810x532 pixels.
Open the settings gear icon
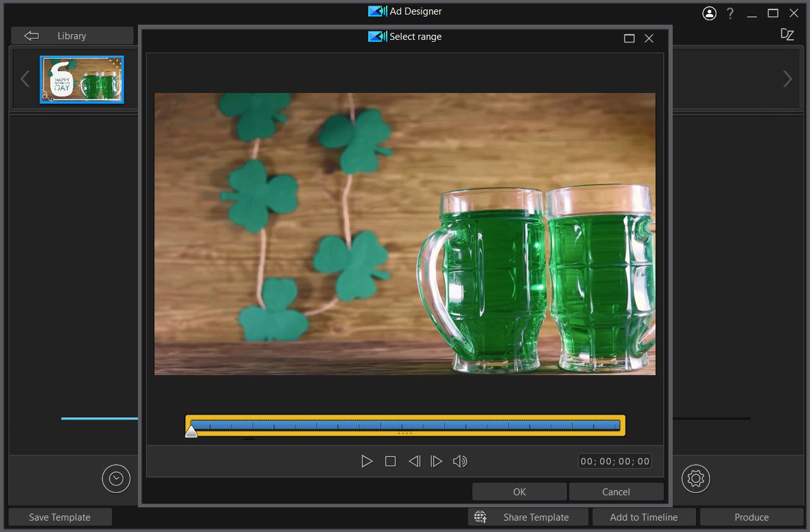(x=695, y=478)
